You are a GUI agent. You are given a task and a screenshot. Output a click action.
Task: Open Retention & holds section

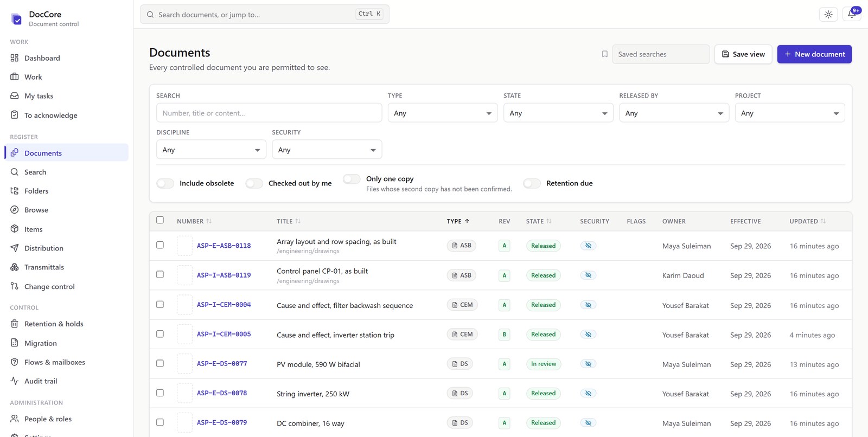click(x=66, y=324)
